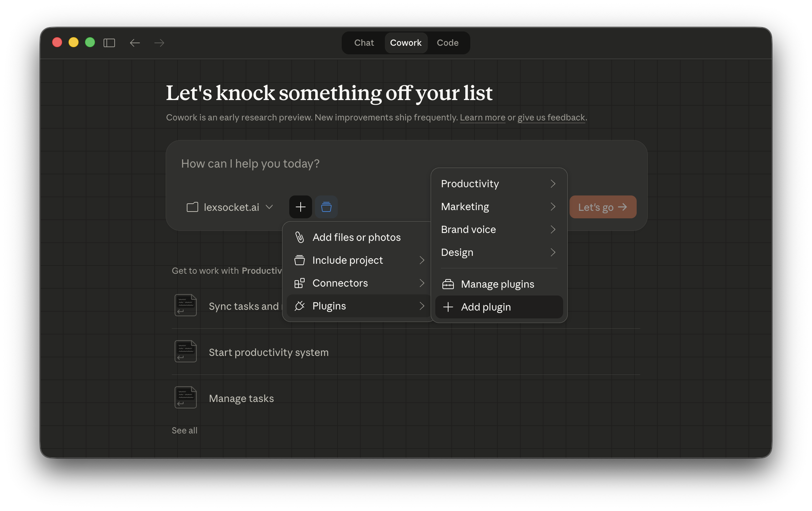
Task: Switch to the Chat tab
Action: tap(364, 43)
